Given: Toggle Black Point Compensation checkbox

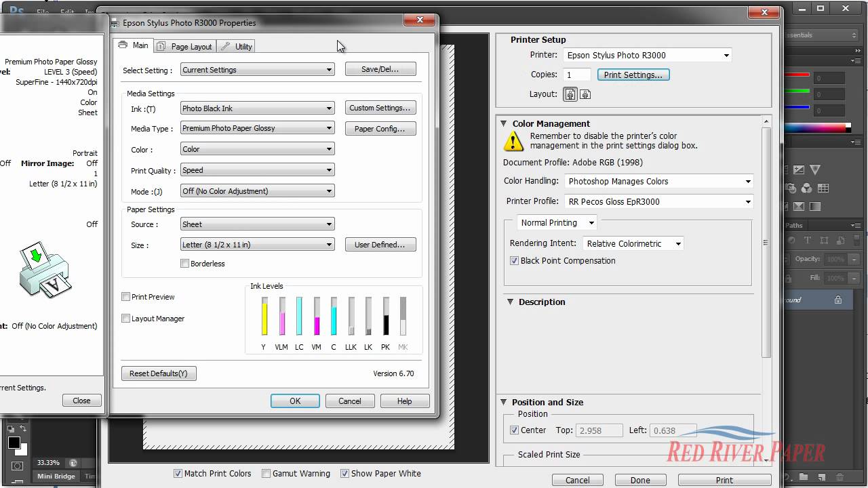Looking at the screenshot, I should pos(514,261).
